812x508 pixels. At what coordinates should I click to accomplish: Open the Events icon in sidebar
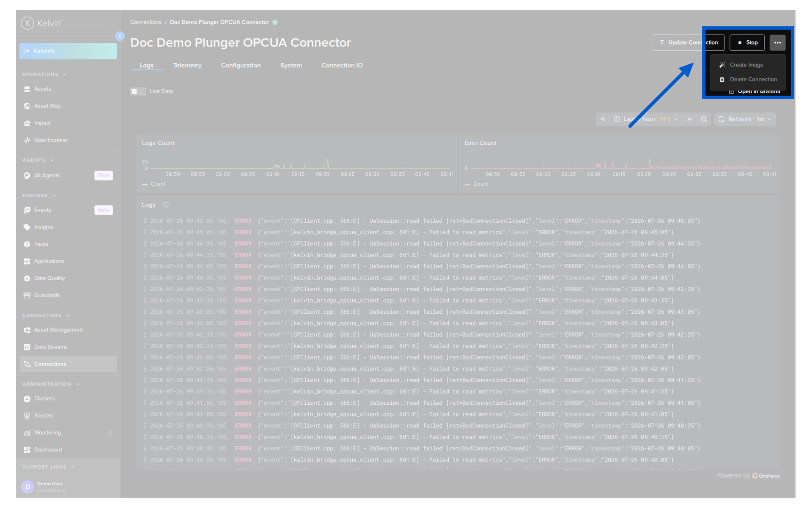coord(27,210)
